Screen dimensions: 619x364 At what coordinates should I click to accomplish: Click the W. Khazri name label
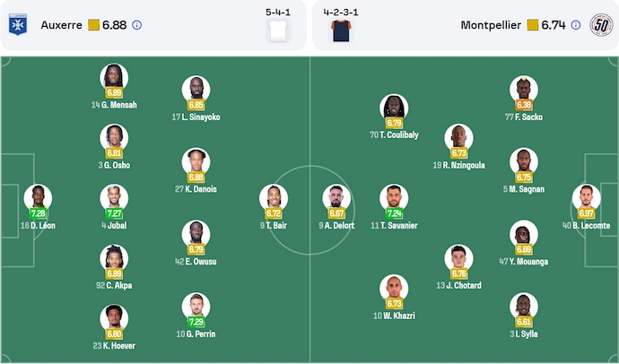click(393, 316)
